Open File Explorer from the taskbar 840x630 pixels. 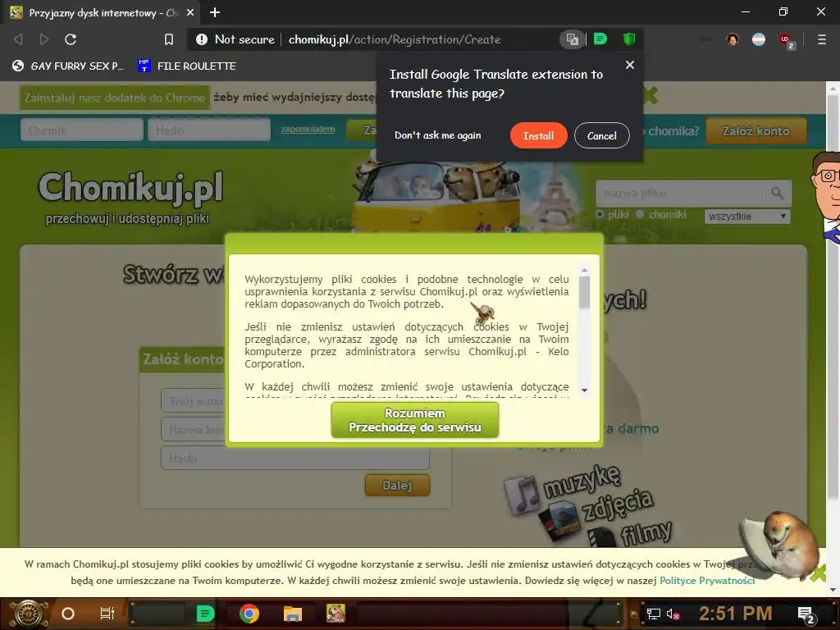tap(293, 614)
